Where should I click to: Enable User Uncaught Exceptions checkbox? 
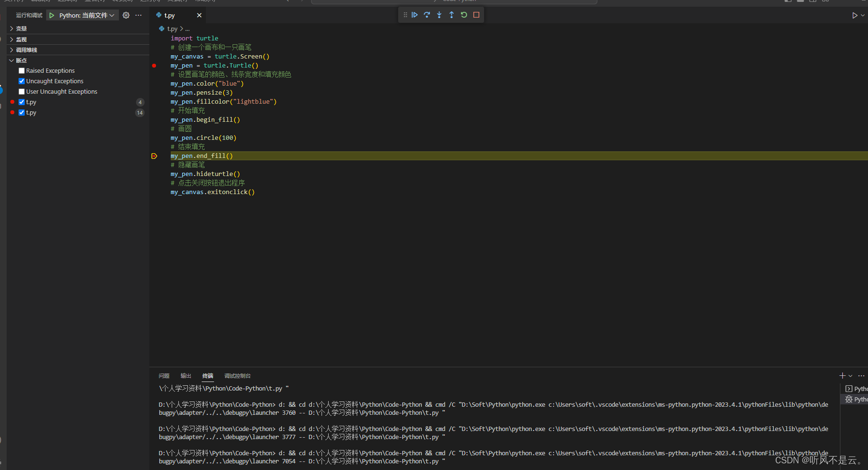point(21,91)
